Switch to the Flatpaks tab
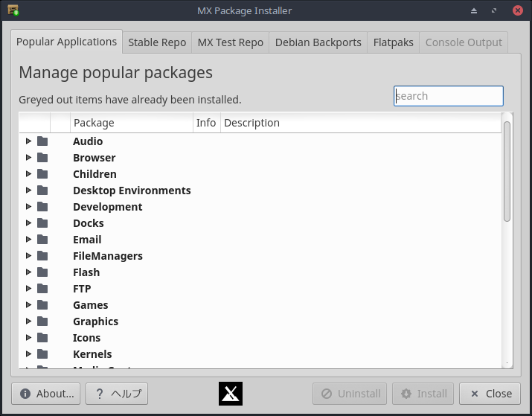 (x=393, y=42)
